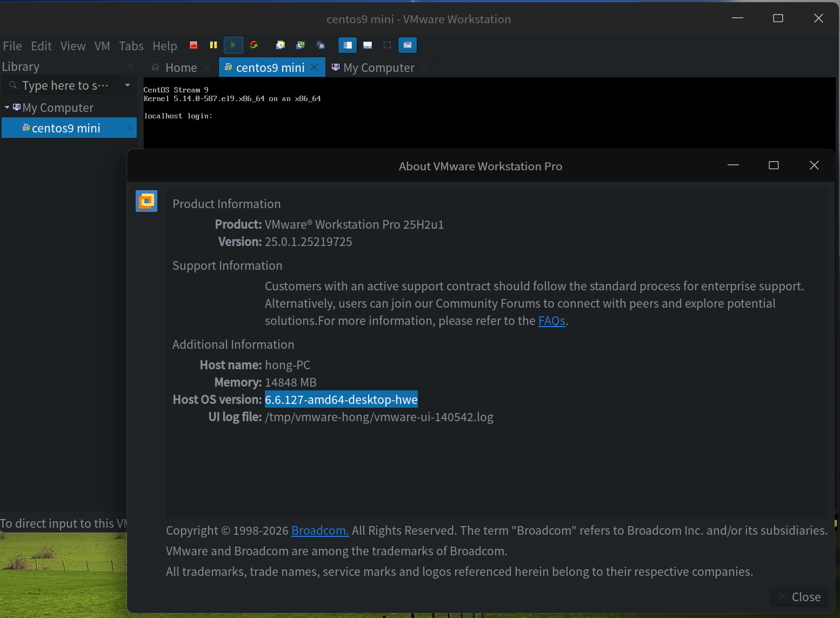Click the Kernel version line in console
The height and width of the screenshot is (618, 840).
232,98
